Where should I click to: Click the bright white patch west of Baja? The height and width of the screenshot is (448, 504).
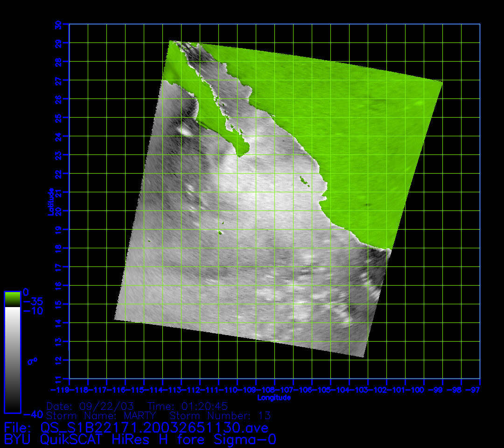[186, 132]
